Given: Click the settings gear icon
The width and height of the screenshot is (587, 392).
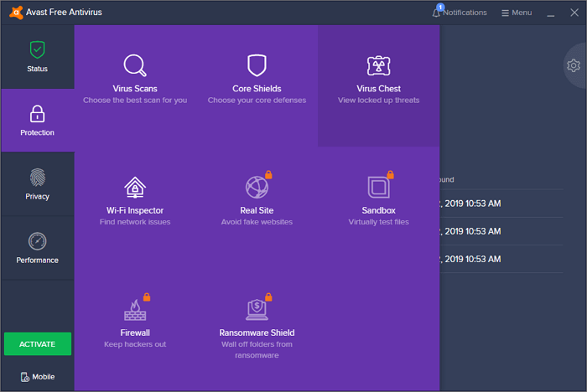Looking at the screenshot, I should (573, 66).
